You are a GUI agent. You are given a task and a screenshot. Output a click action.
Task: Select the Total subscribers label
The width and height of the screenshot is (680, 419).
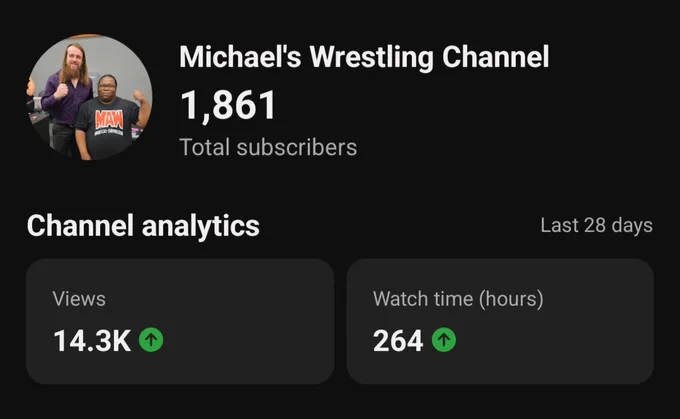[268, 147]
